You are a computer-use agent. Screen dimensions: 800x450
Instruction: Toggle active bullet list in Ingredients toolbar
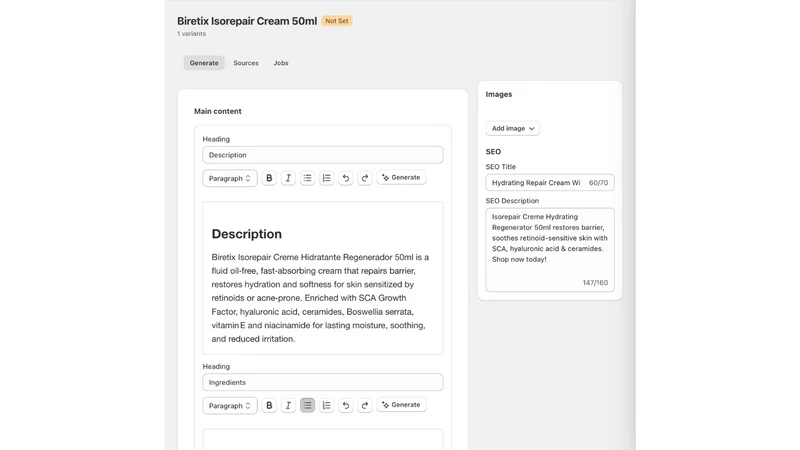point(307,406)
